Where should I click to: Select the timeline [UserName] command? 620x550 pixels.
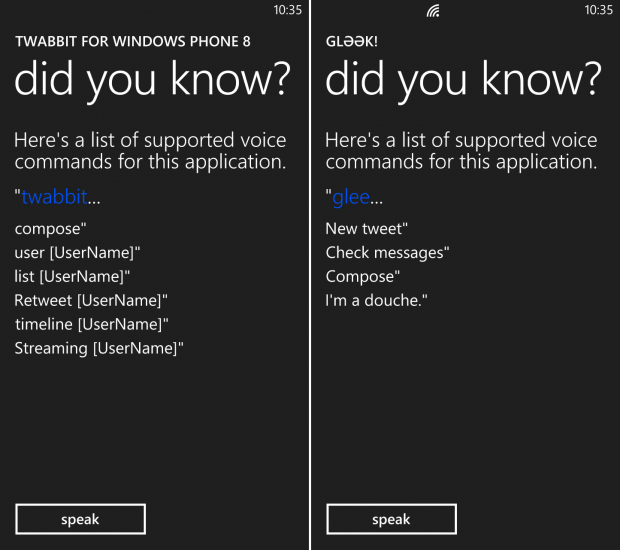91,324
